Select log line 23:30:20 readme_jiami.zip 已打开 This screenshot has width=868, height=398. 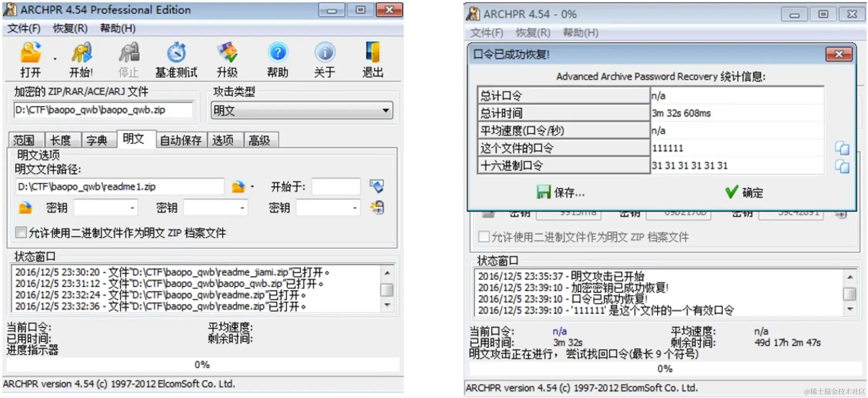pos(172,272)
